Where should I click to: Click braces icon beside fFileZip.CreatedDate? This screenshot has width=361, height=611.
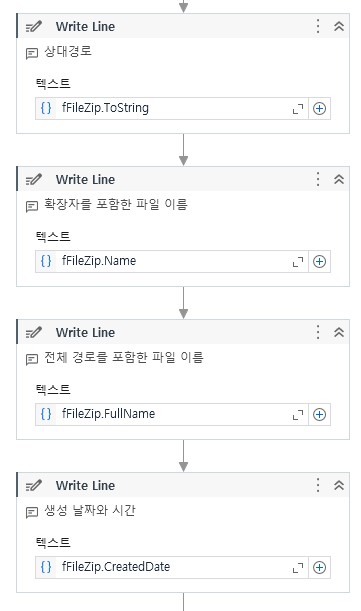[46, 567]
